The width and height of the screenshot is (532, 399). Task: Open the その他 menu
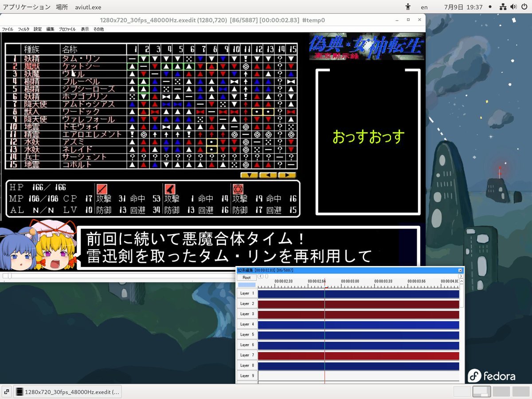pyautogui.click(x=98, y=29)
